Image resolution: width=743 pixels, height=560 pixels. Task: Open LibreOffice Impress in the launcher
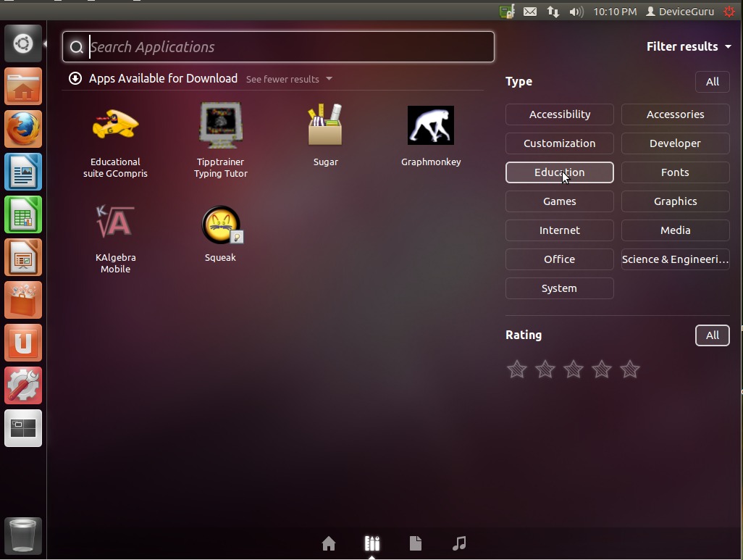(x=22, y=257)
